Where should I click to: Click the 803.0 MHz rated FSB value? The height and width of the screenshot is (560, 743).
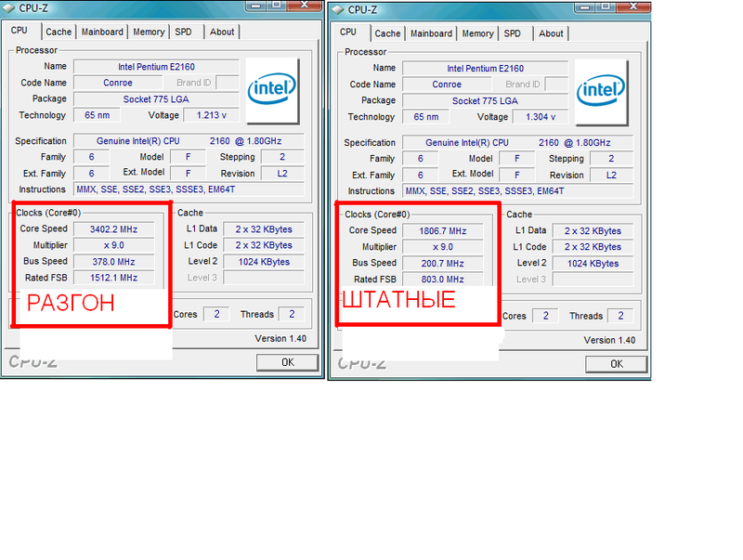click(x=443, y=280)
